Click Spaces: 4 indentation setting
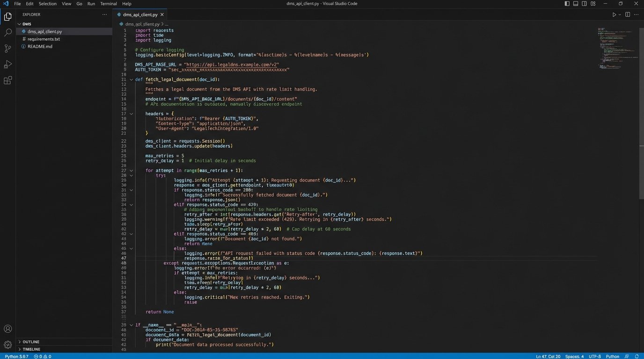Viewport: 644px width, 359px height. click(574, 356)
